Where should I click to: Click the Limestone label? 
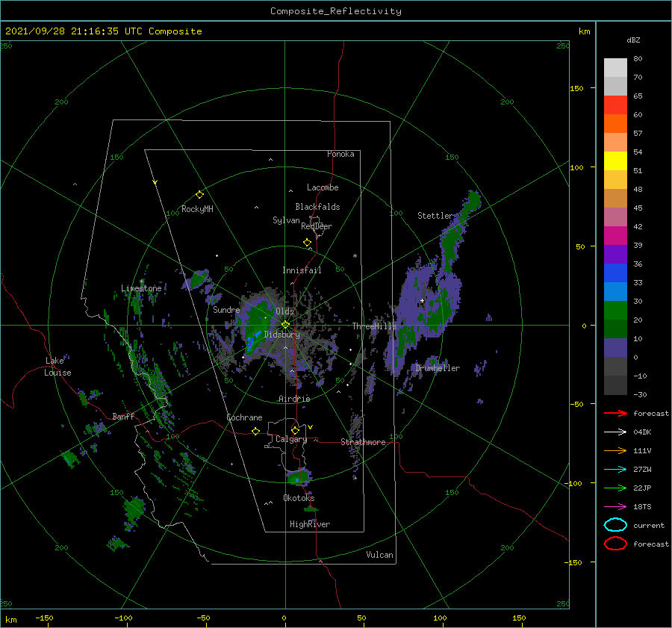pyautogui.click(x=141, y=288)
